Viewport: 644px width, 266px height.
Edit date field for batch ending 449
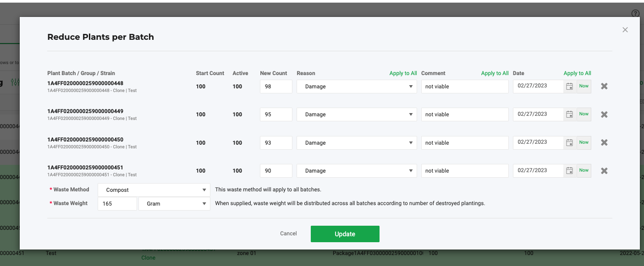click(x=538, y=114)
